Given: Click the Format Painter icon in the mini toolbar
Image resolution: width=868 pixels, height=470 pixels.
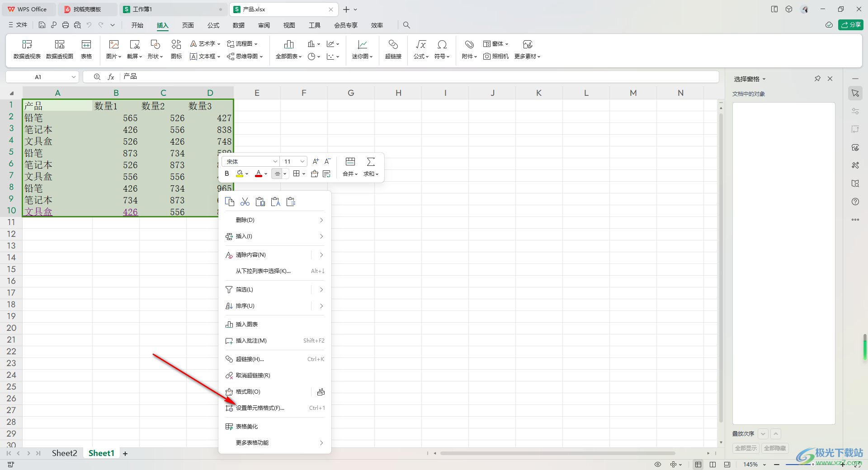Looking at the screenshot, I should 315,174.
